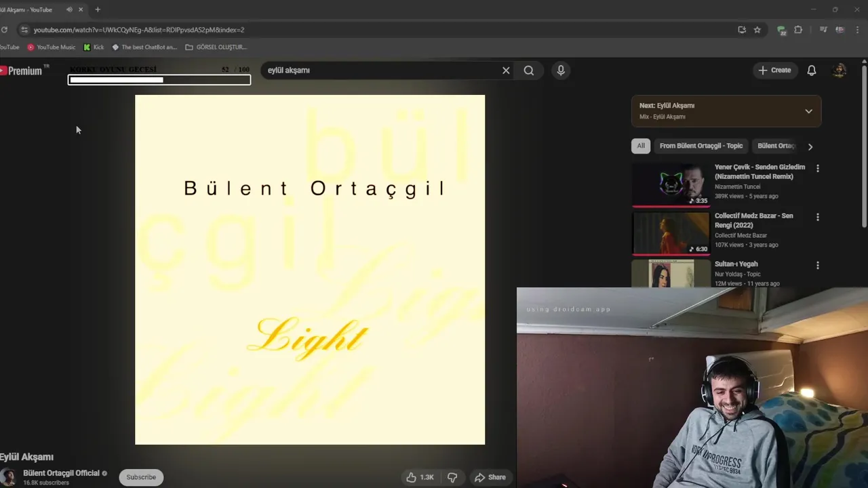Click the overlay progress bar showing 52 of 100
Image resolution: width=868 pixels, height=488 pixels.
159,80
